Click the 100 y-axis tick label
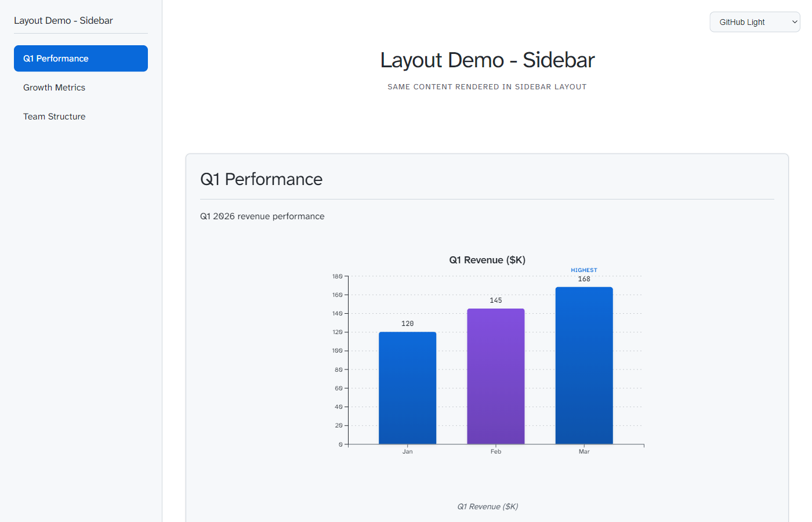The image size is (812, 522). click(x=337, y=351)
